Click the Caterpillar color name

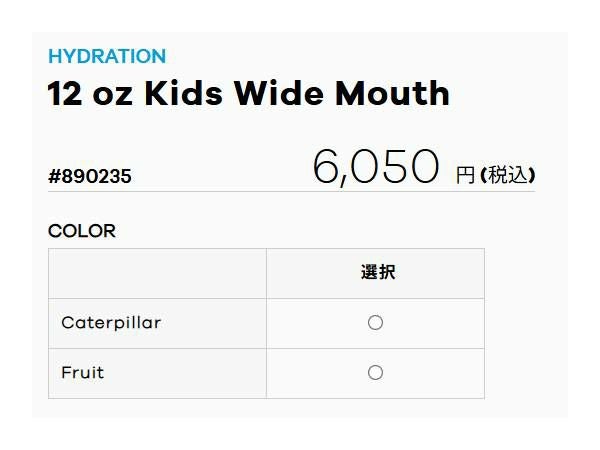pos(111,323)
